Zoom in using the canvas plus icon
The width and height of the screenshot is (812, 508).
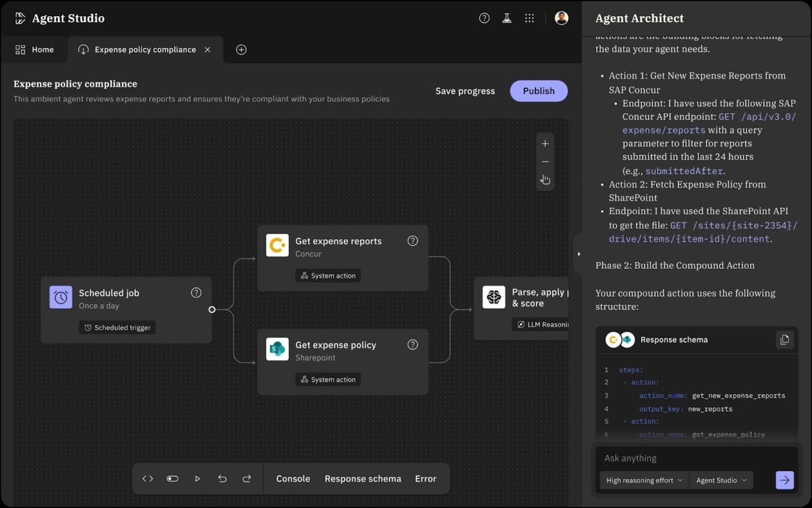coord(545,143)
